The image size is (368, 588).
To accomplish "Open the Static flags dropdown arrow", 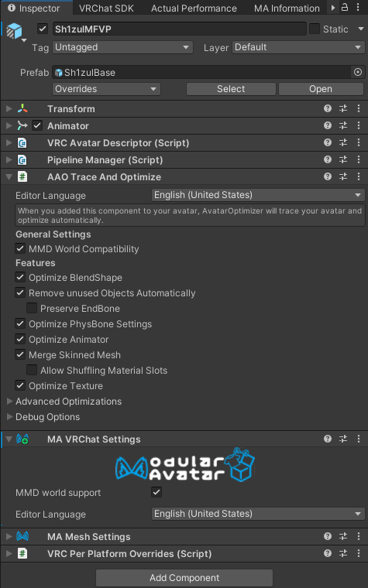I will point(361,29).
